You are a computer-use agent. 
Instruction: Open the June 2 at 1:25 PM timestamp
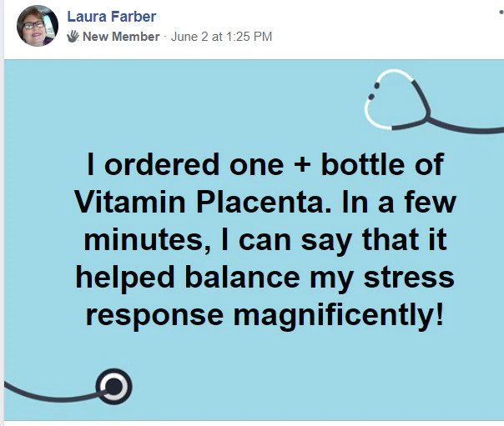pos(221,37)
